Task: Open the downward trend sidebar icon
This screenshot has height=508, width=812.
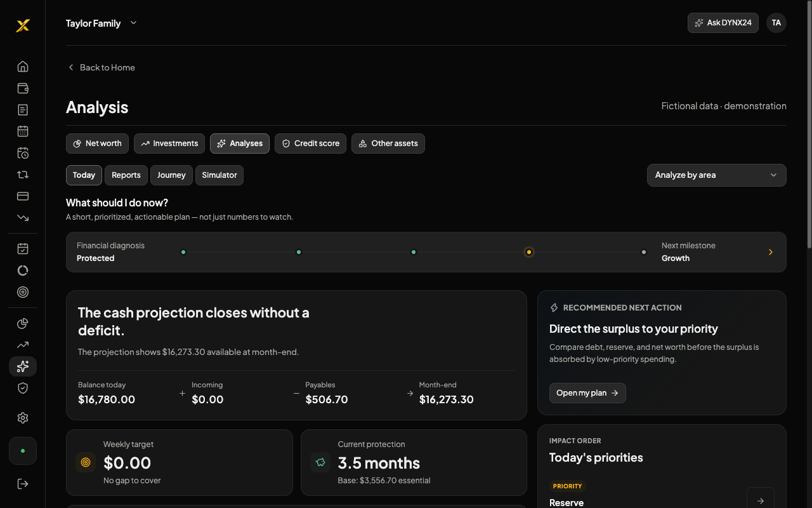Action: click(23, 218)
